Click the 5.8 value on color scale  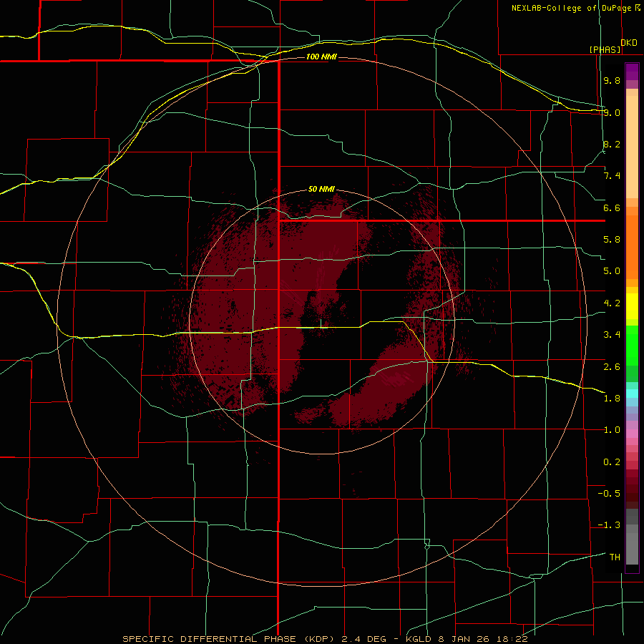click(612, 240)
